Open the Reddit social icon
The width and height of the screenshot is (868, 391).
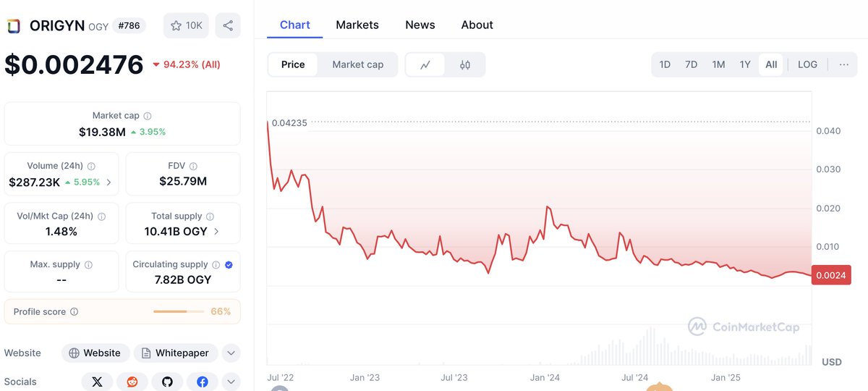[x=132, y=382]
